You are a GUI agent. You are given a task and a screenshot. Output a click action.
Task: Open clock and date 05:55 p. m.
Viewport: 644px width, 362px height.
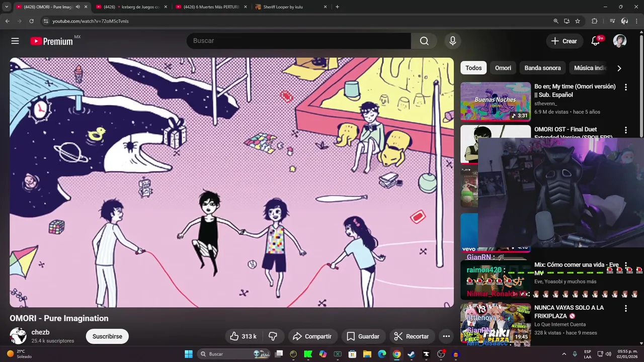tap(627, 354)
